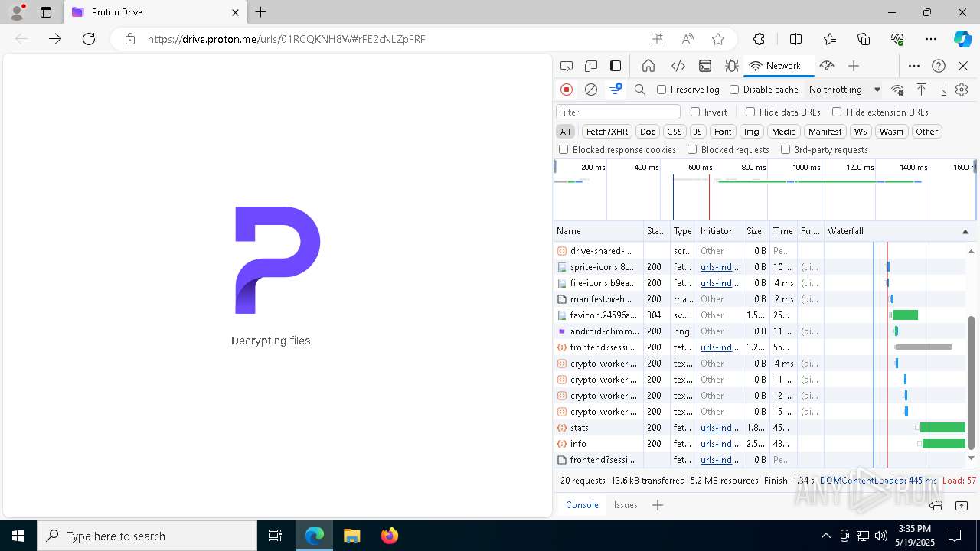Screen dimensions: 980x551
Task: Toggle the DevTools activity bar dock icon
Action: click(616, 66)
